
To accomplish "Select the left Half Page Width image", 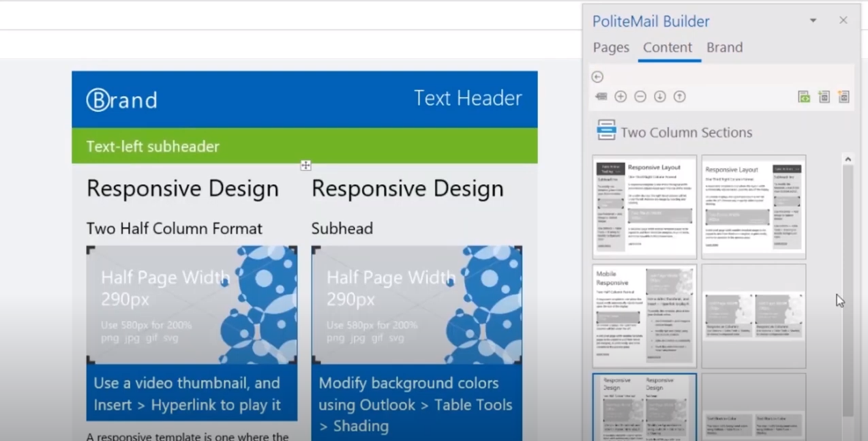I will coord(192,305).
